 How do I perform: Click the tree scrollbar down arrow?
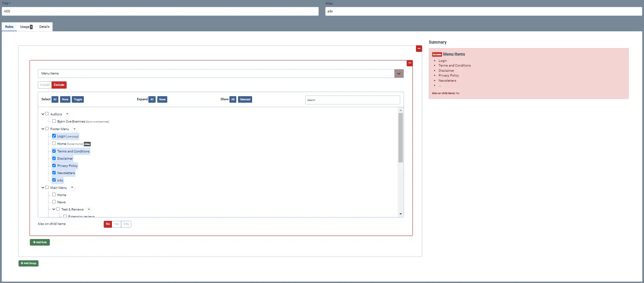[400, 214]
